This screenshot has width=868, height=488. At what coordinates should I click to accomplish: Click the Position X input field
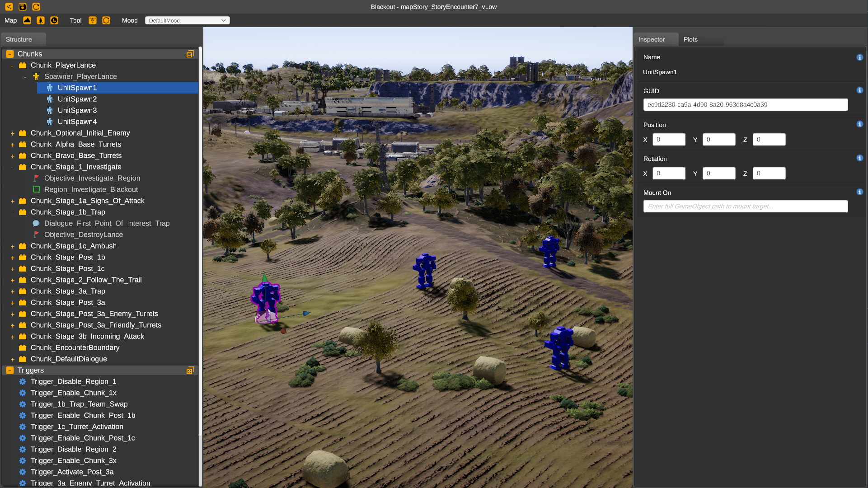tap(669, 139)
